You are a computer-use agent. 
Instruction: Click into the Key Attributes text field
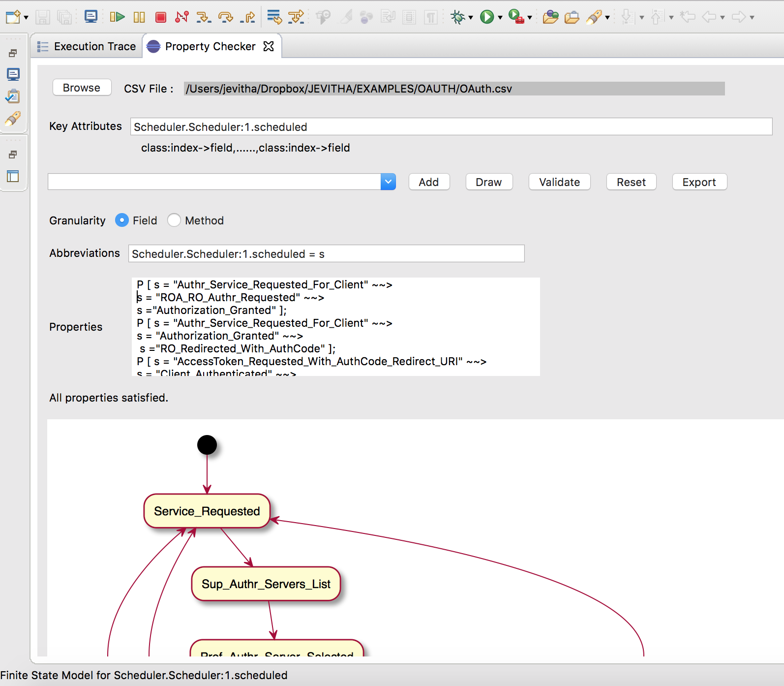[451, 126]
